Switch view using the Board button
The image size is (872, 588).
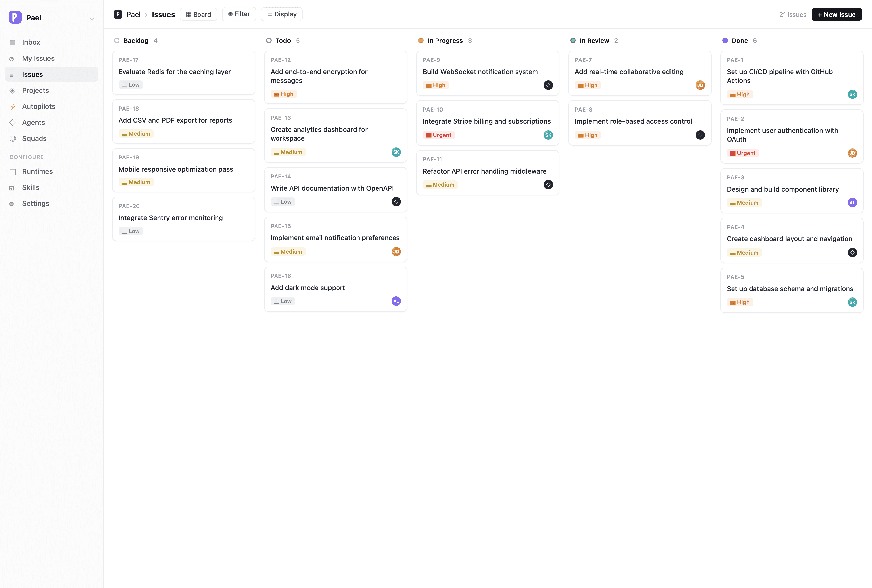(x=198, y=14)
